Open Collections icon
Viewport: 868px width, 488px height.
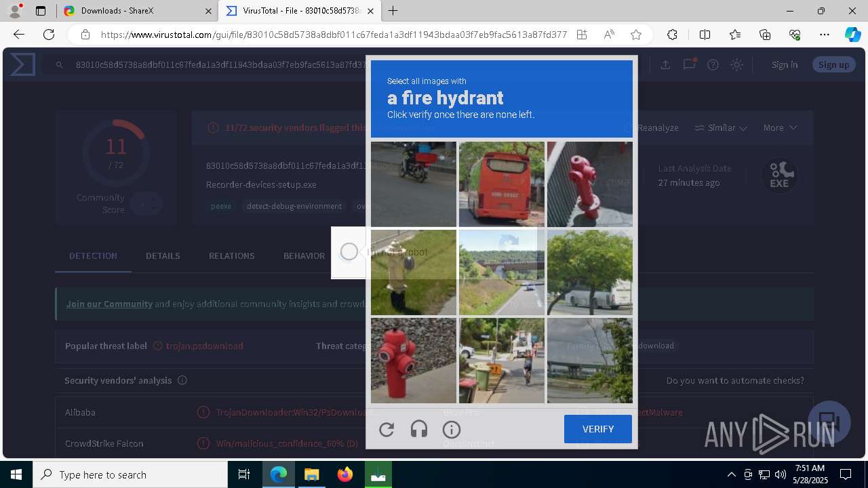[765, 35]
